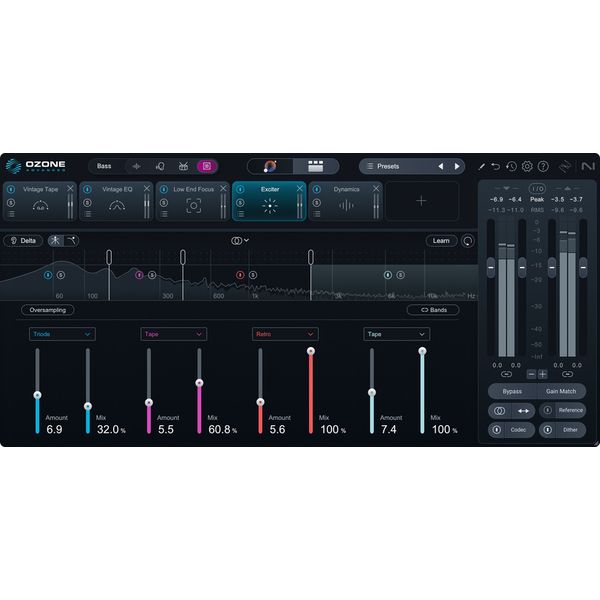
Task: Open the stereo channel mode dropdown
Action: point(240,241)
